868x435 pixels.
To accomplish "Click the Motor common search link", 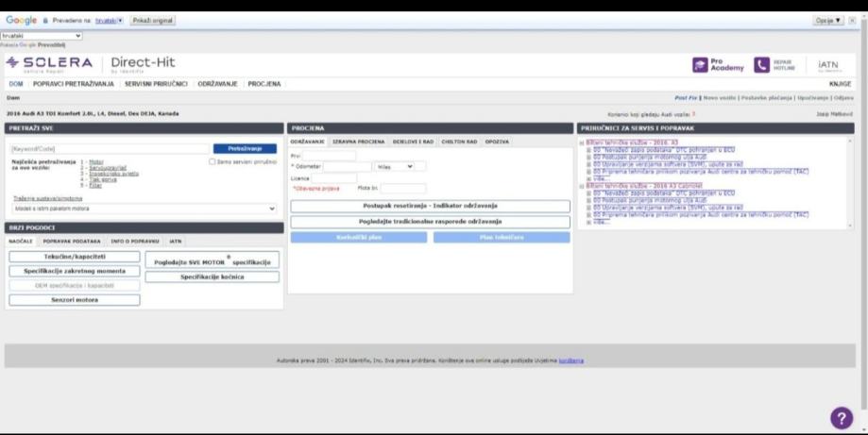I will [96, 162].
